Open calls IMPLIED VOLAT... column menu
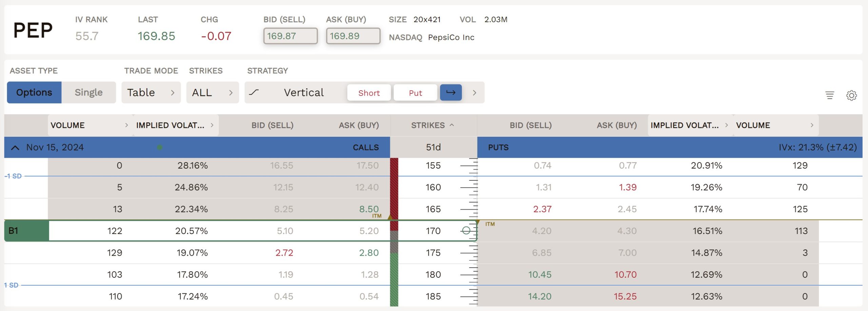The image size is (868, 311). (x=212, y=125)
